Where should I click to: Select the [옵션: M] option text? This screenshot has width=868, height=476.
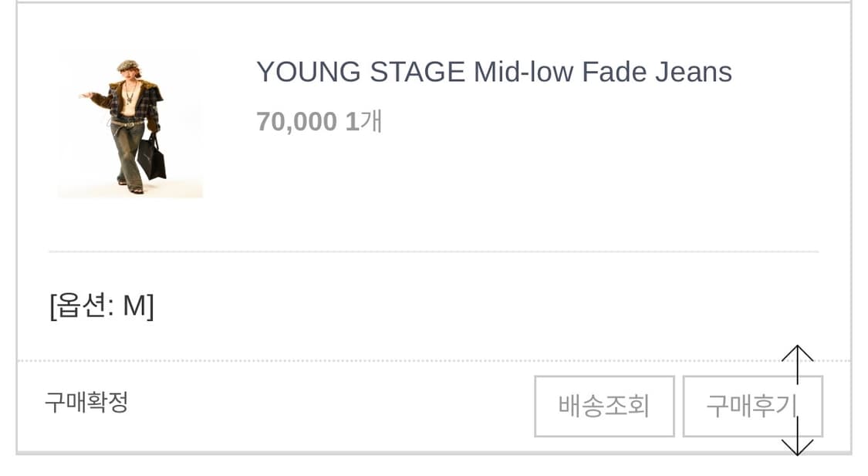tap(102, 306)
